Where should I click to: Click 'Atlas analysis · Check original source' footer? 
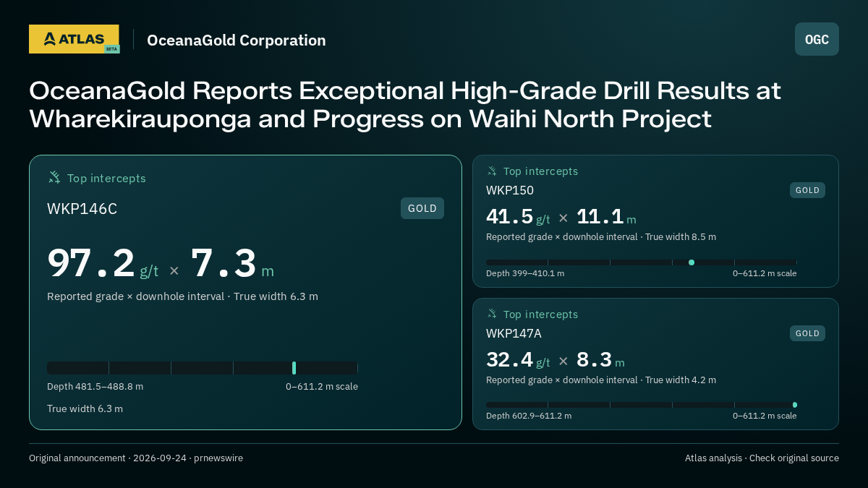click(762, 458)
